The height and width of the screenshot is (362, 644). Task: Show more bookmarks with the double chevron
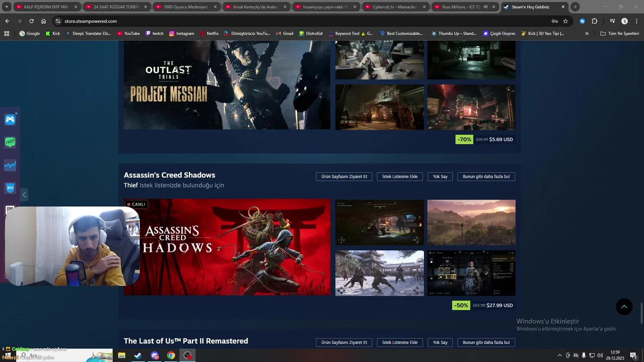point(587,33)
